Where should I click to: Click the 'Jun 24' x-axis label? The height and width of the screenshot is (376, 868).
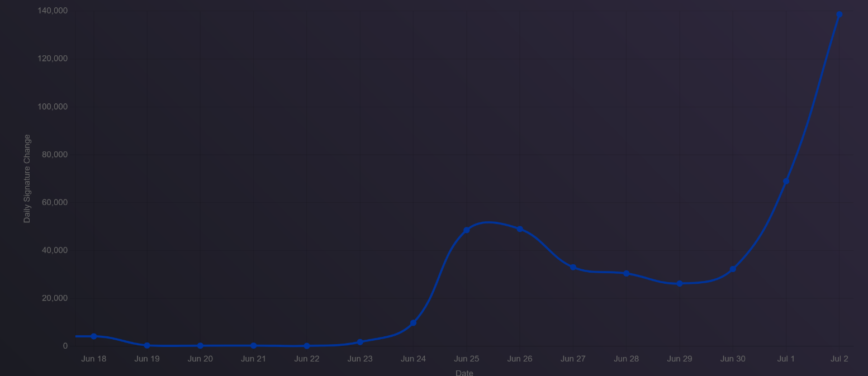413,359
